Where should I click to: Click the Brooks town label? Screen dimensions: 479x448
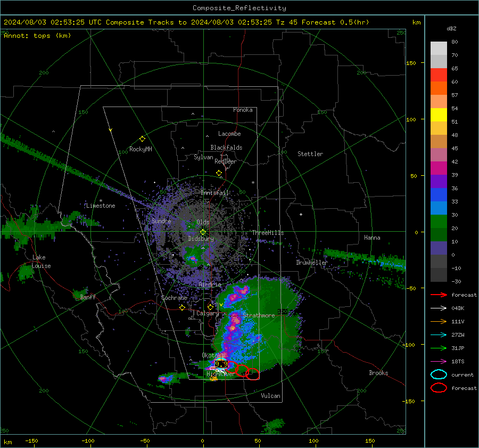[378, 373]
